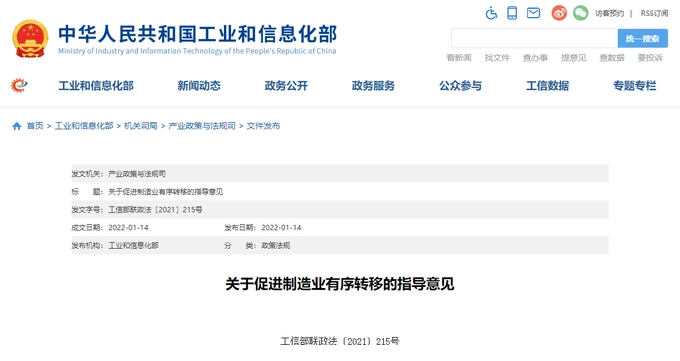Screen dimensions: 680x361
Task: Click the bold article heading 关于促进制造业有序转移的指导意见
Action: coord(340,284)
